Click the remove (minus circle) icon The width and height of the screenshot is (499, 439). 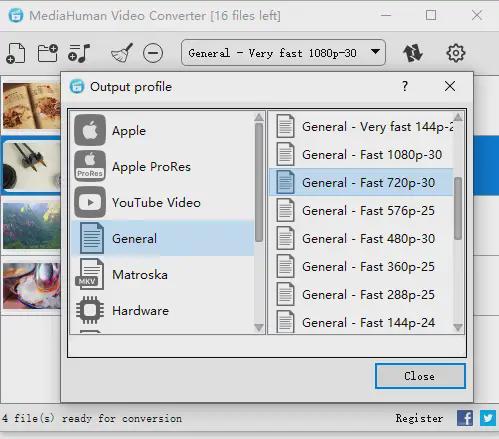pos(153,53)
